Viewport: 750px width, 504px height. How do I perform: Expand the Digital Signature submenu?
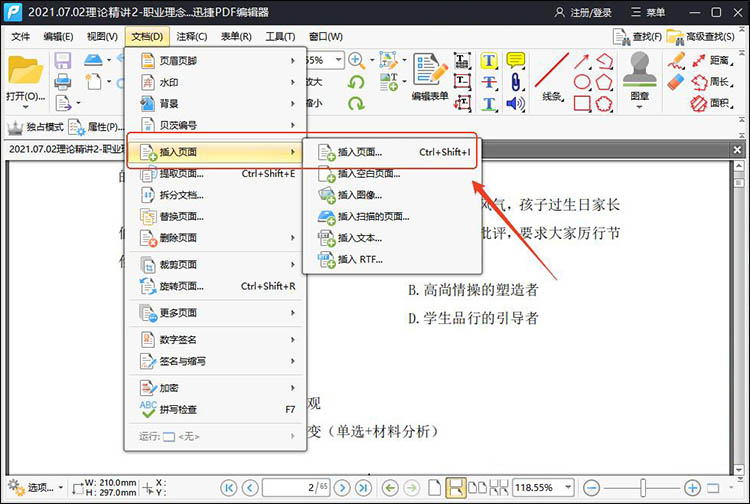click(x=215, y=340)
